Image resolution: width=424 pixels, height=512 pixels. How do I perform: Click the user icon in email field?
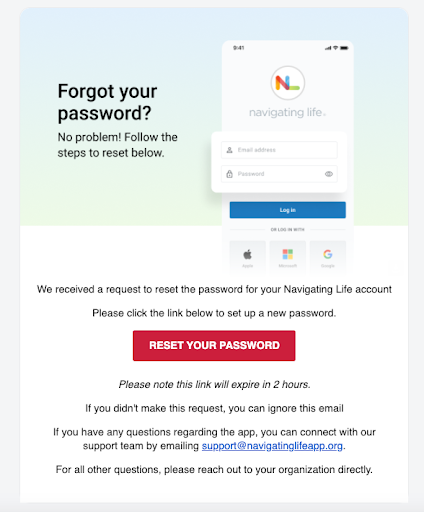tap(229, 150)
